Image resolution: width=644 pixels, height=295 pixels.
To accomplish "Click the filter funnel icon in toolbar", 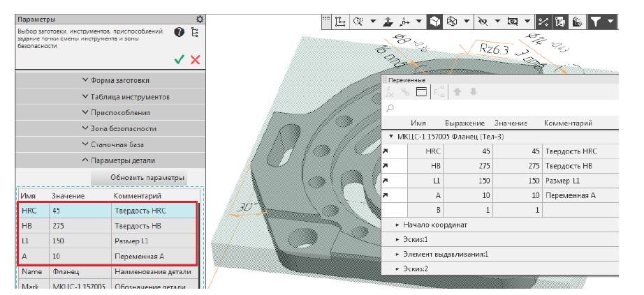I will pos(596,22).
